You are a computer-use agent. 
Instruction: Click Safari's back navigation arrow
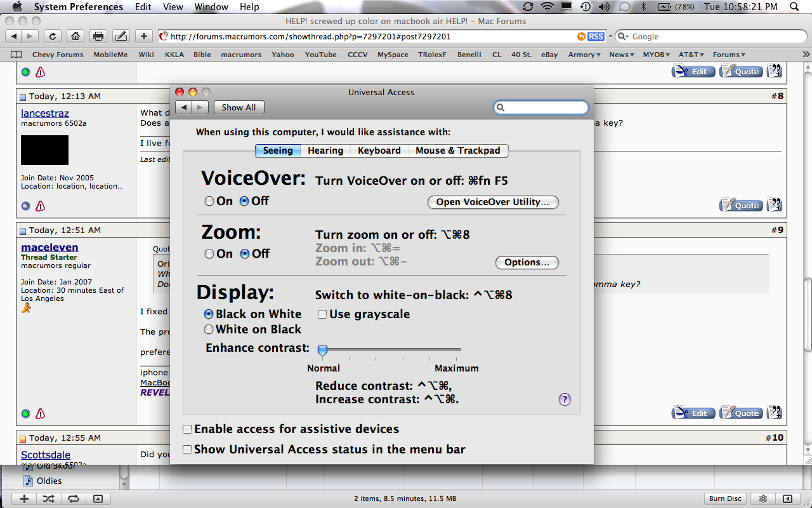14,36
